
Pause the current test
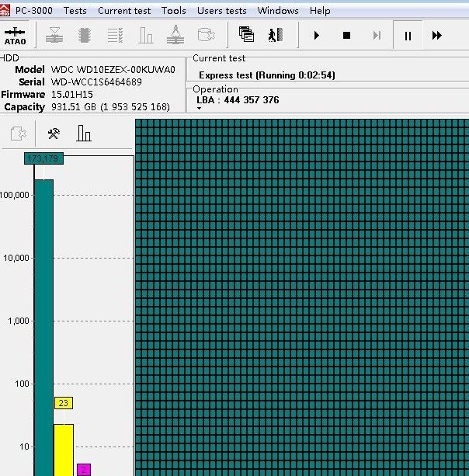pos(408,36)
